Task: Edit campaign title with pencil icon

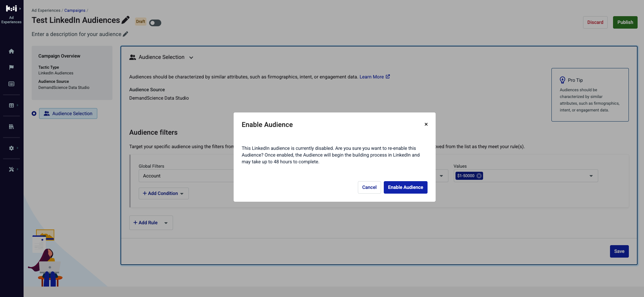Action: tap(126, 20)
